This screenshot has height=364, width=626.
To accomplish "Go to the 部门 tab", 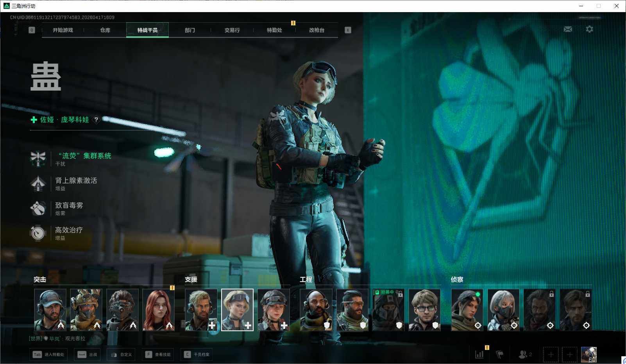I will 190,30.
